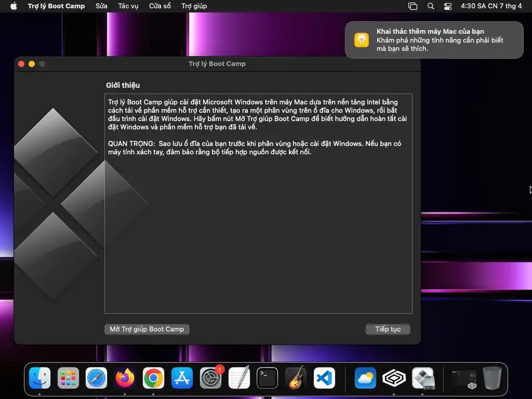Open Control Center in the menu bar

tap(448, 6)
